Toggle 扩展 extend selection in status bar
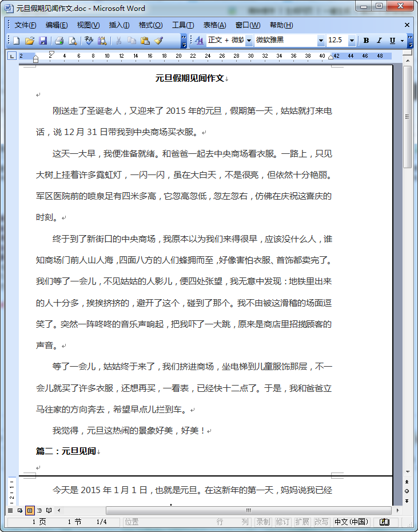Viewport: 418px width, 532px height. pos(302,522)
